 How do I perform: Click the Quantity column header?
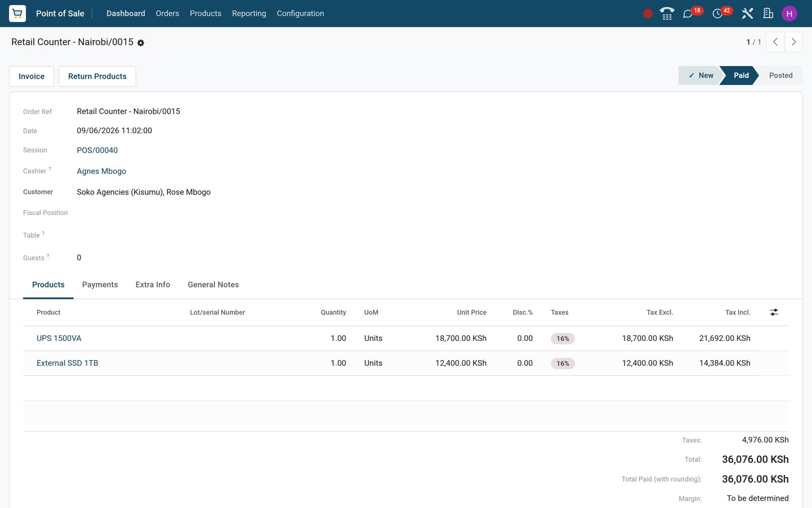(333, 312)
